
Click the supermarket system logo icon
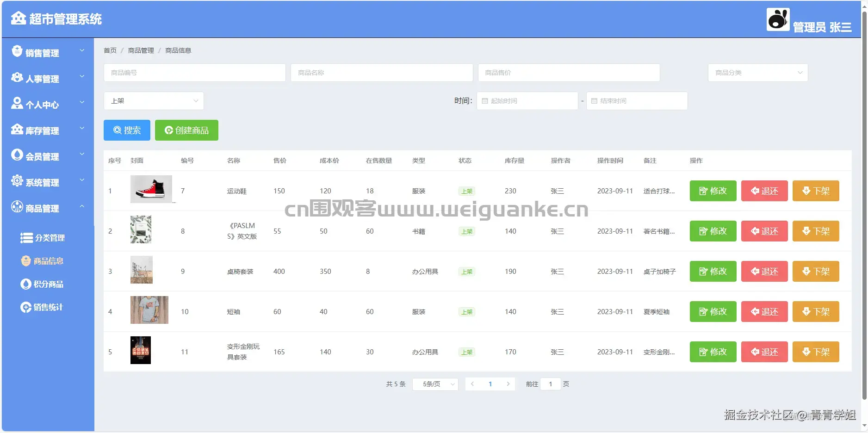[19, 19]
